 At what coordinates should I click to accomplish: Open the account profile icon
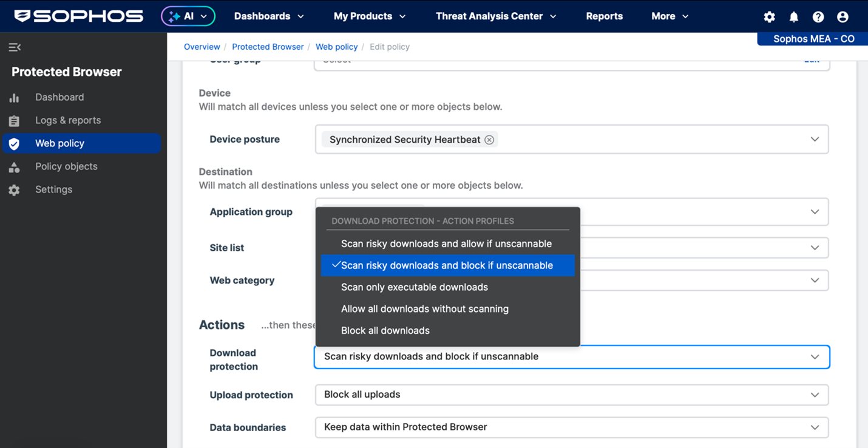click(843, 16)
